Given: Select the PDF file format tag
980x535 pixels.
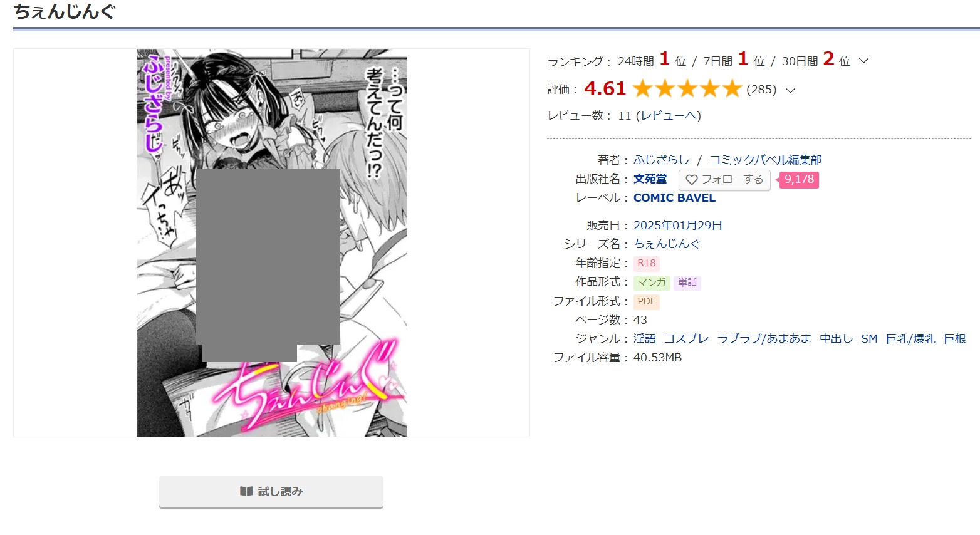Looking at the screenshot, I should coord(647,301).
